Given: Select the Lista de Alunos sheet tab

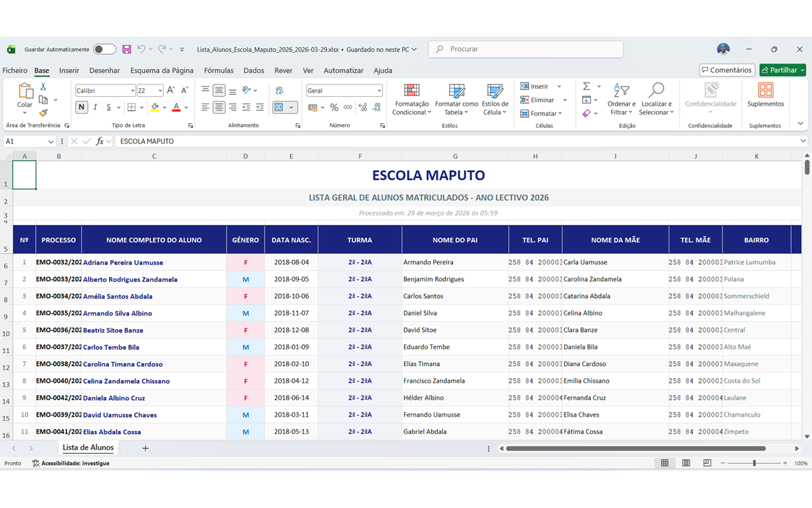Looking at the screenshot, I should pos(88,447).
